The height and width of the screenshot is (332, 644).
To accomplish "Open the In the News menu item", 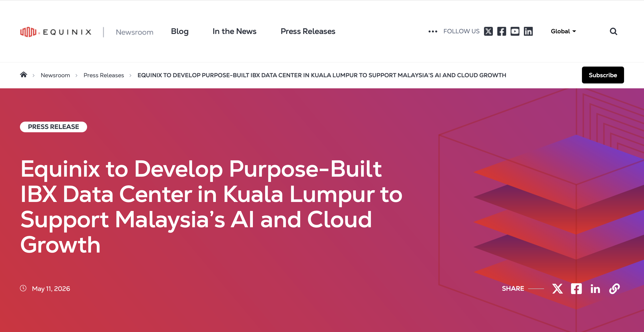I will 234,31.
